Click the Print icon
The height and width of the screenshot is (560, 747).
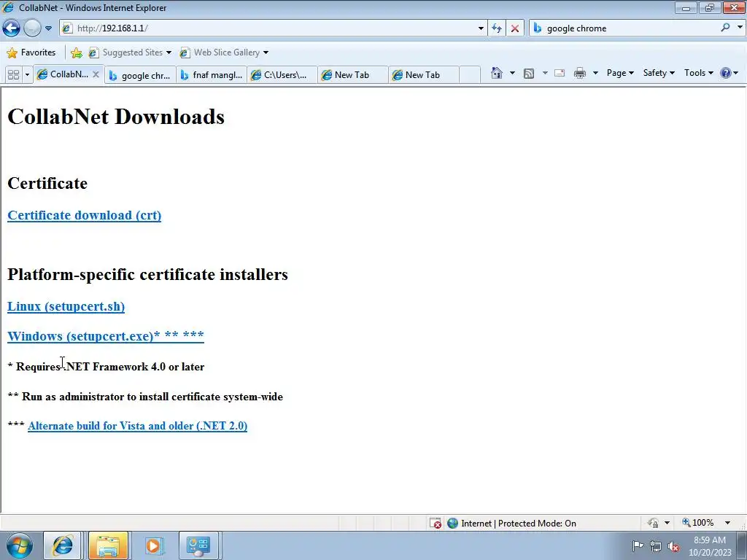pyautogui.click(x=580, y=74)
